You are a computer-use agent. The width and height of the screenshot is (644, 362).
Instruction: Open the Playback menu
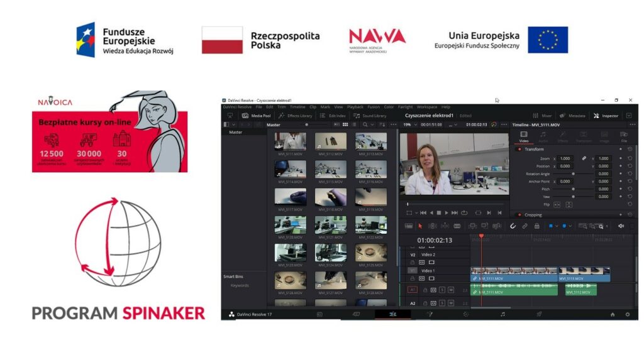[355, 107]
